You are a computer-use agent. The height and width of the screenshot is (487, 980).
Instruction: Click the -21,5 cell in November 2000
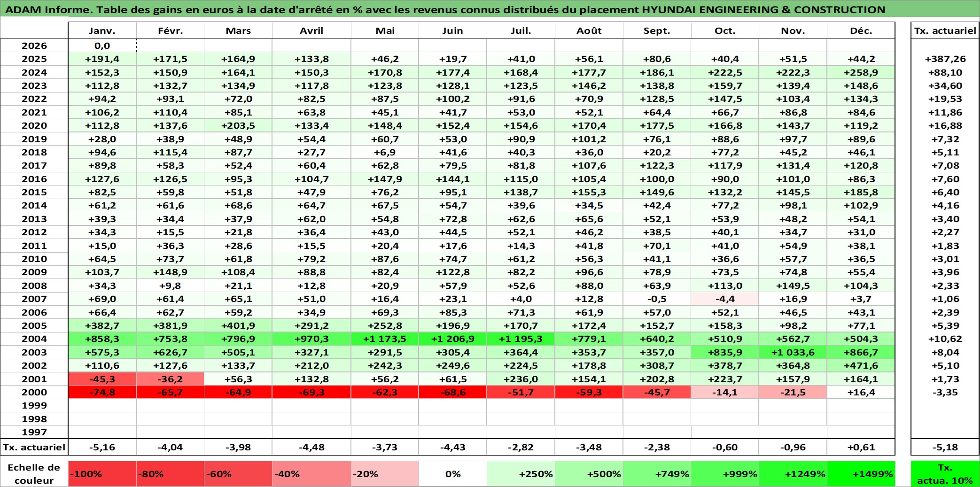(x=793, y=392)
